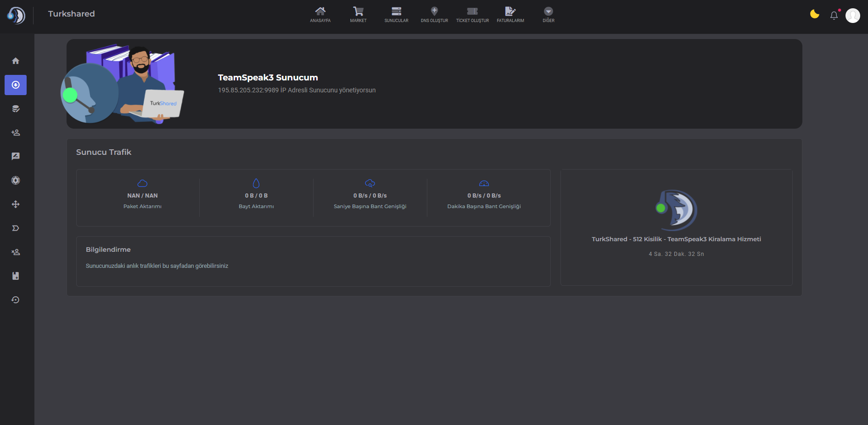
Task: Click the Paket Aktarımı label
Action: point(142,206)
